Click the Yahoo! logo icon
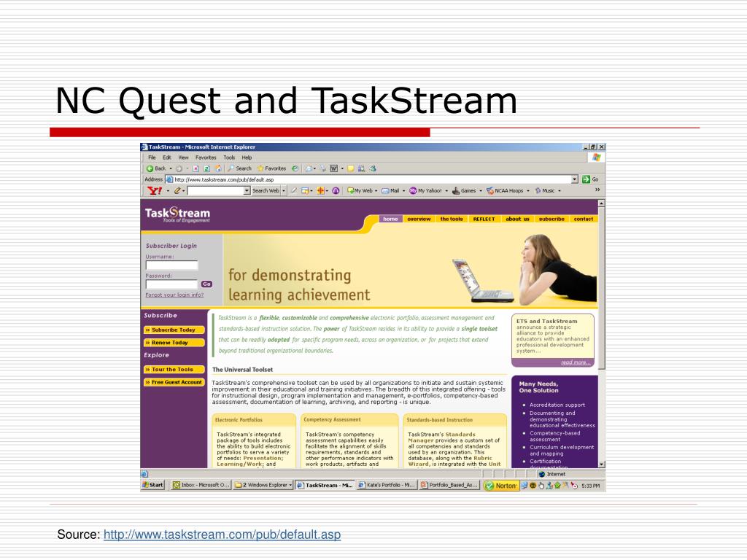The image size is (747, 560). pos(154,190)
